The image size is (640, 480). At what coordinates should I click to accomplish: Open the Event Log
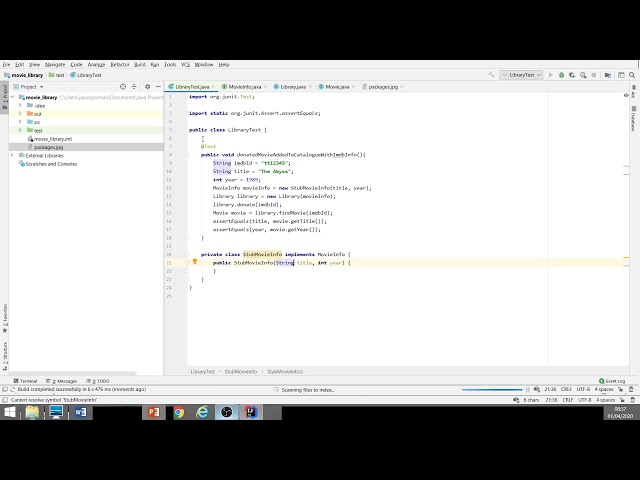coord(612,381)
